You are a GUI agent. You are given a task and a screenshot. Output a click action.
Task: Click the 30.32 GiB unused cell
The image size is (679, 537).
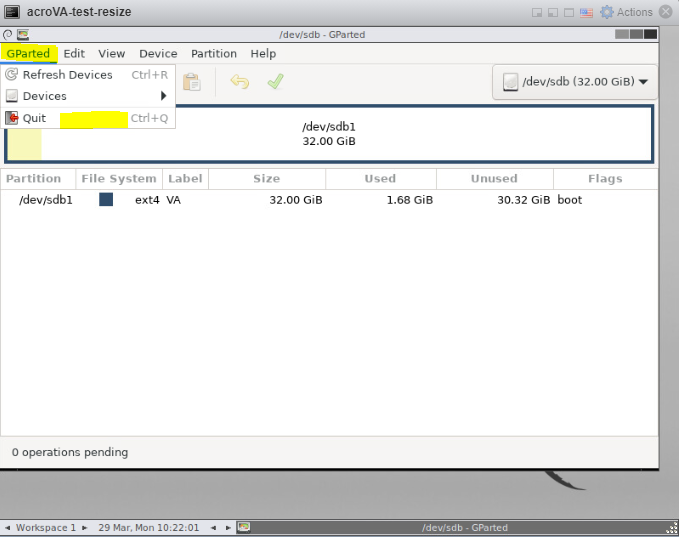[x=524, y=200]
